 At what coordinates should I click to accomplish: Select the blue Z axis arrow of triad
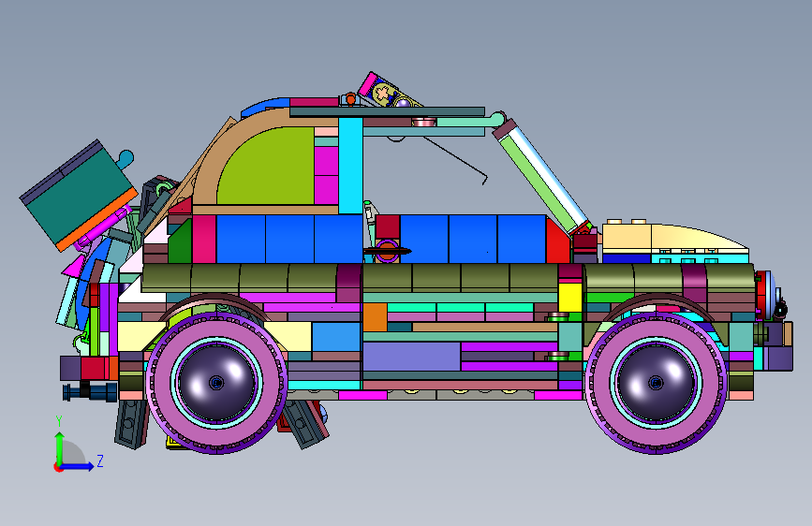coord(78,466)
